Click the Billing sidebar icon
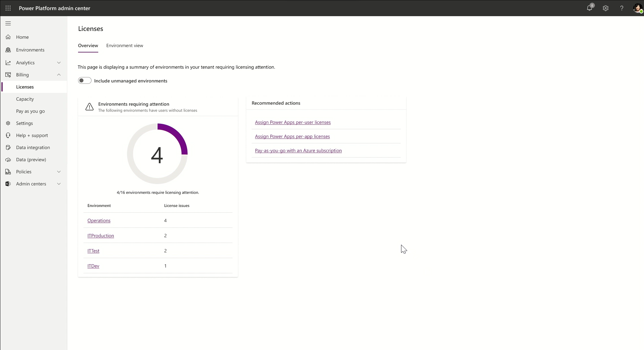 pyautogui.click(x=8, y=75)
